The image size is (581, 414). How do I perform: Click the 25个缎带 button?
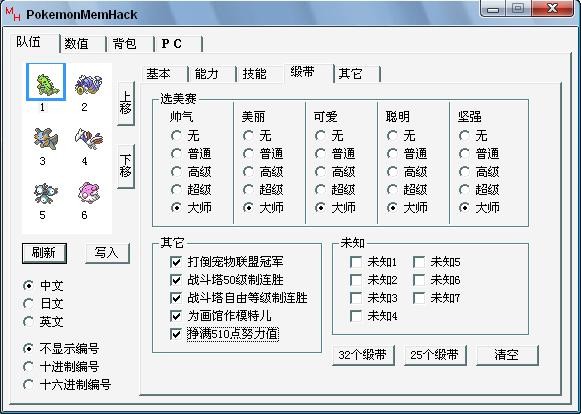click(435, 355)
